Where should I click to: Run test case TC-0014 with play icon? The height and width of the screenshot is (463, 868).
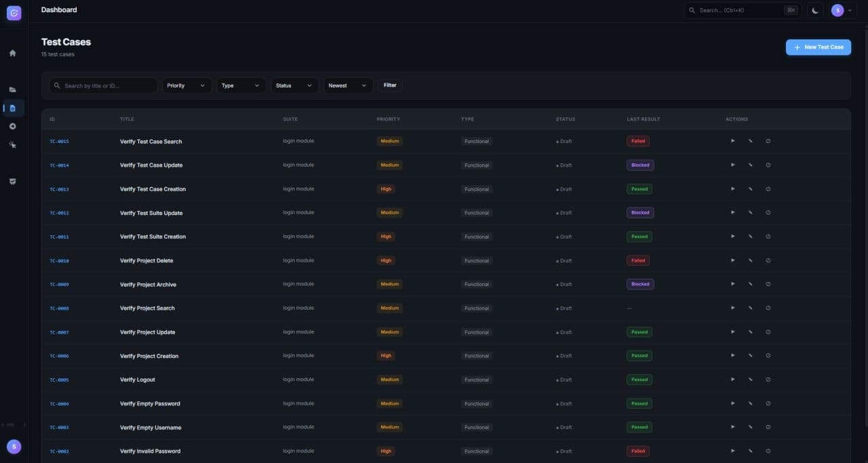[732, 165]
